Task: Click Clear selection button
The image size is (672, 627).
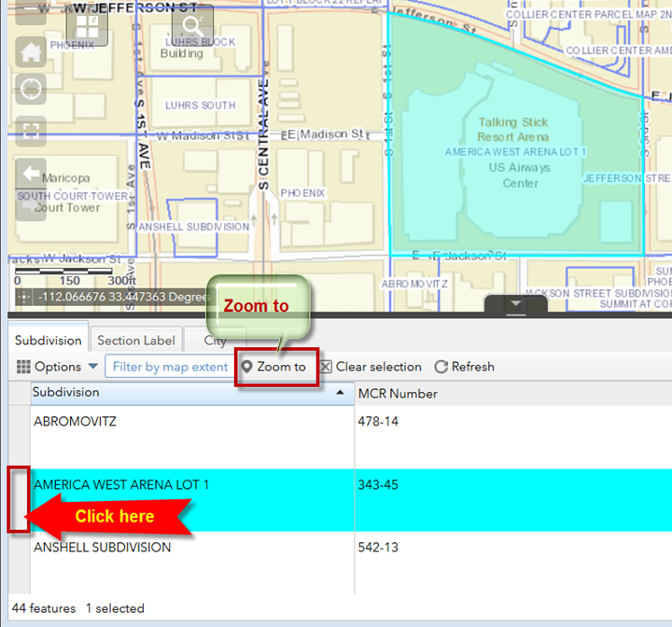Action: (371, 367)
